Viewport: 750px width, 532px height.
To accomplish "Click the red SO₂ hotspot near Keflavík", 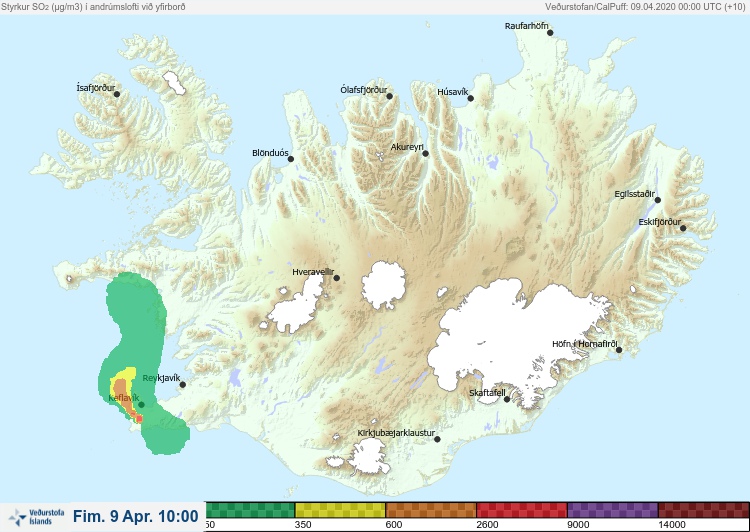I will point(139,419).
